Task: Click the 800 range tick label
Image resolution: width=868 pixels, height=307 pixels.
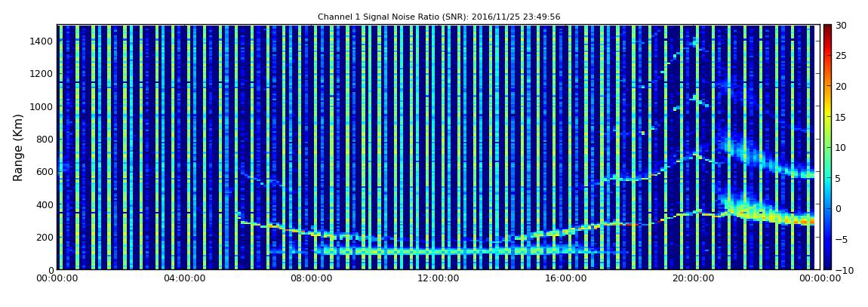Action: pos(45,139)
